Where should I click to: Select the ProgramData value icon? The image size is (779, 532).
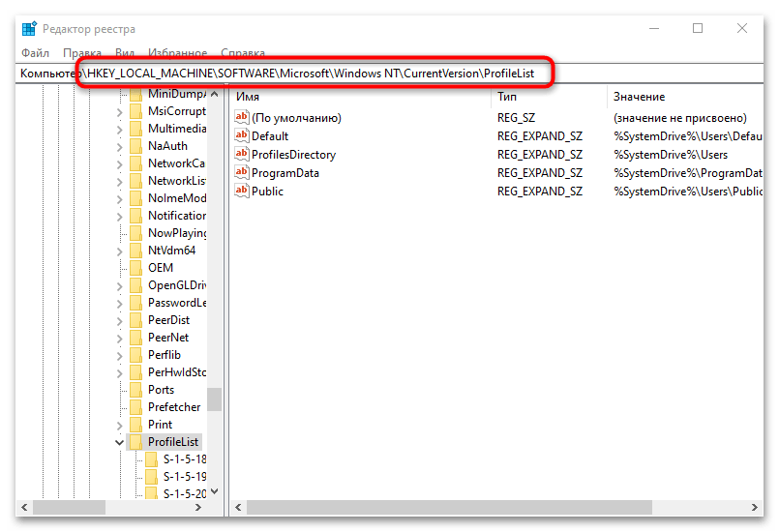tap(242, 172)
